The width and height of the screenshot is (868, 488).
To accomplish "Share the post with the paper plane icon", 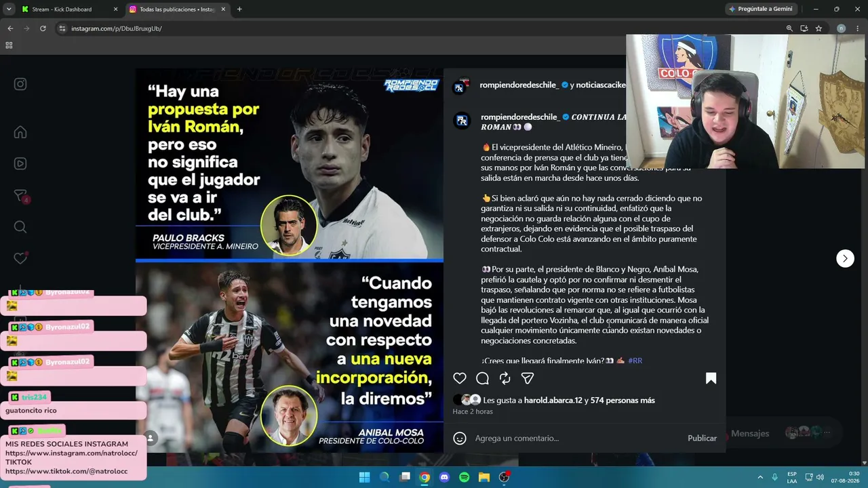I will [x=528, y=378].
